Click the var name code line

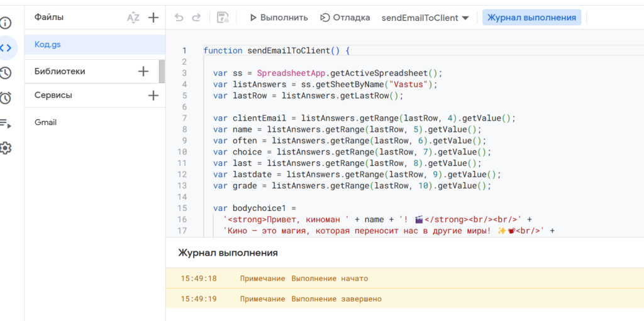[x=347, y=129]
